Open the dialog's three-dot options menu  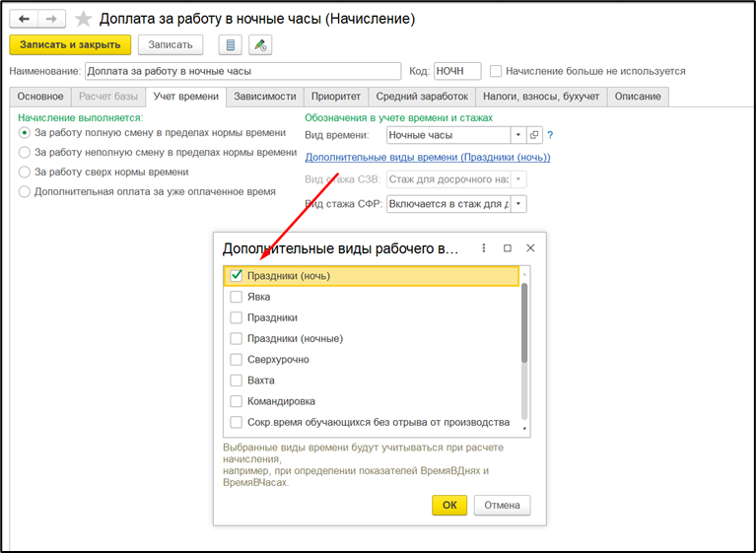point(483,248)
